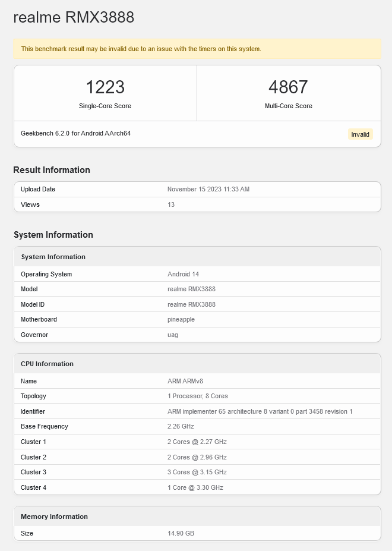Click the Geekbench 6.2.0 for Android text
The width and height of the screenshot is (392, 551).
75,133
